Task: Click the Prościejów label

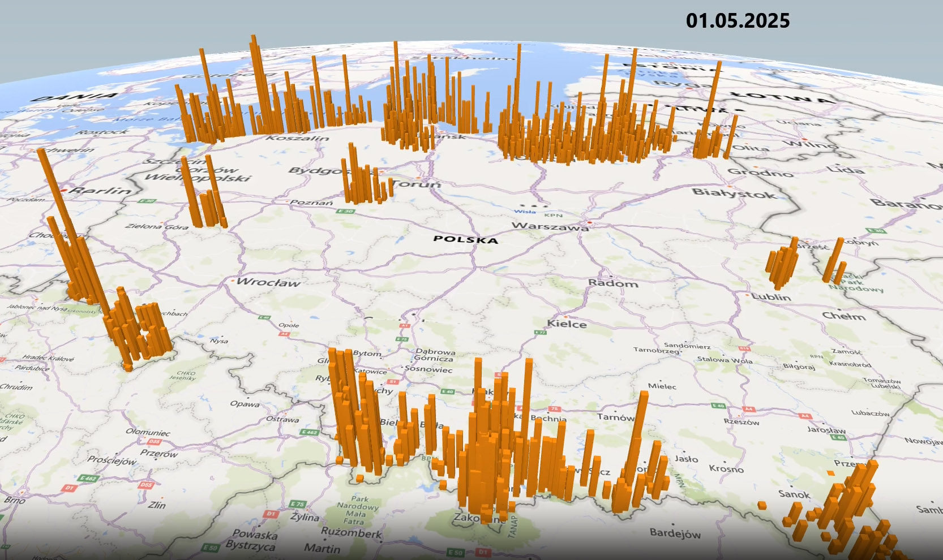Action: [112, 460]
